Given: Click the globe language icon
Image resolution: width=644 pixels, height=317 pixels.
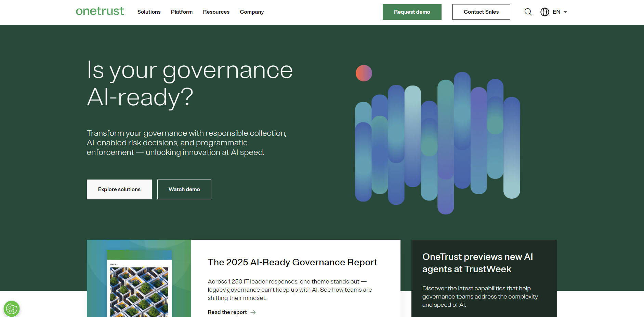Looking at the screenshot, I should 544,12.
